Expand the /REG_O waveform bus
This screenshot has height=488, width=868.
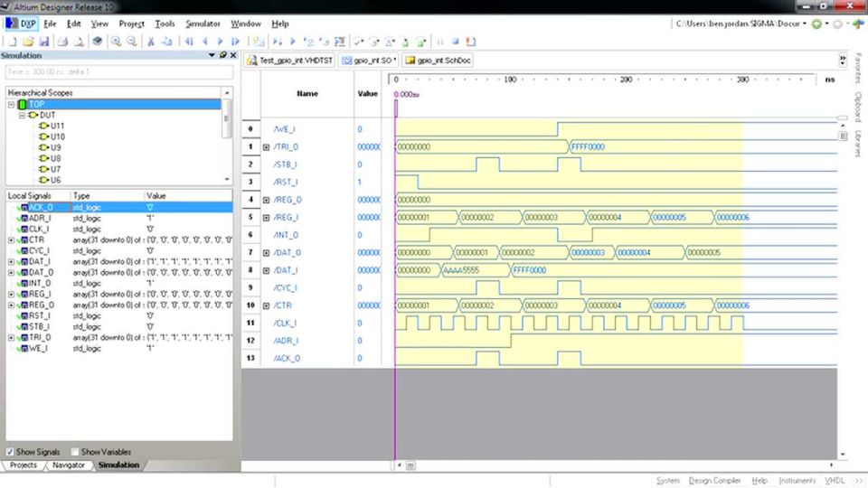pos(266,201)
